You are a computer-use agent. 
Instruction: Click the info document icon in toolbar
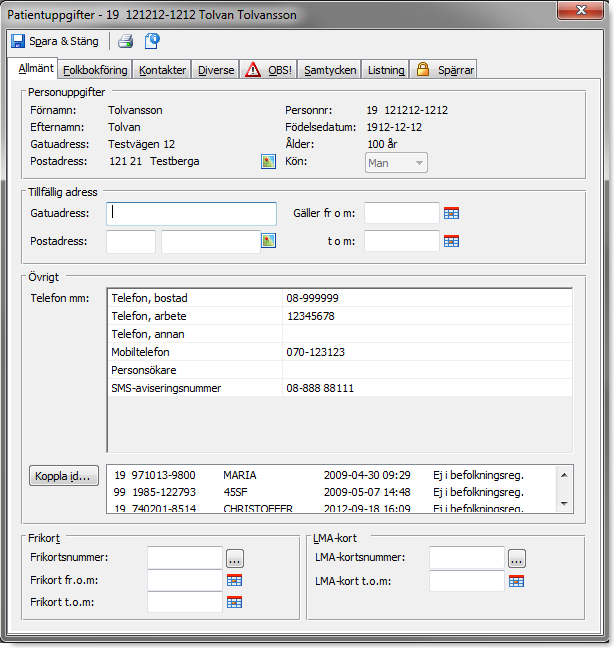(152, 41)
